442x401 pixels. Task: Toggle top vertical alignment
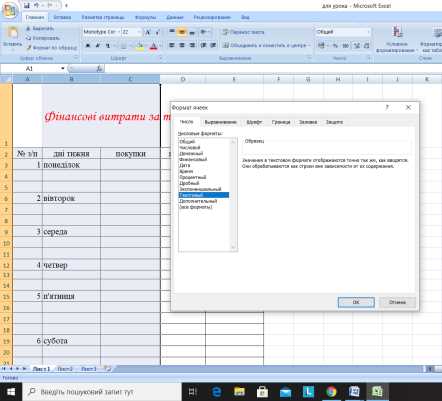click(x=172, y=32)
